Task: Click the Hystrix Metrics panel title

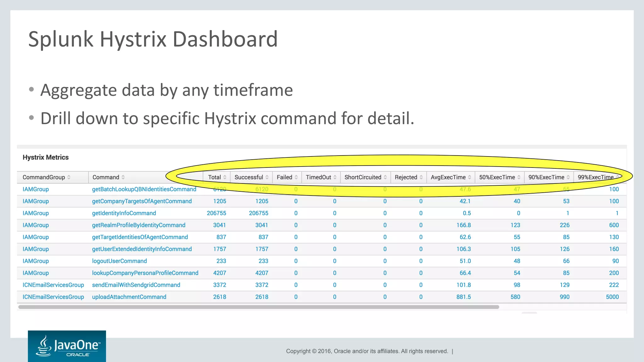Action: click(x=46, y=157)
